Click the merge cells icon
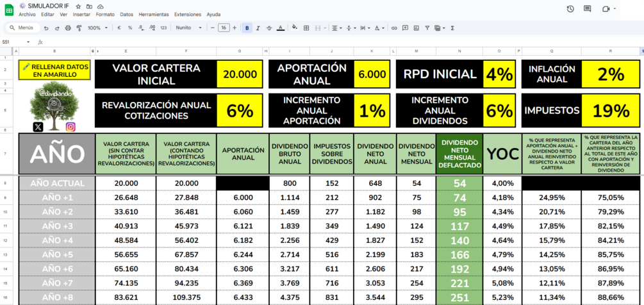The image size is (644, 305). (317, 28)
